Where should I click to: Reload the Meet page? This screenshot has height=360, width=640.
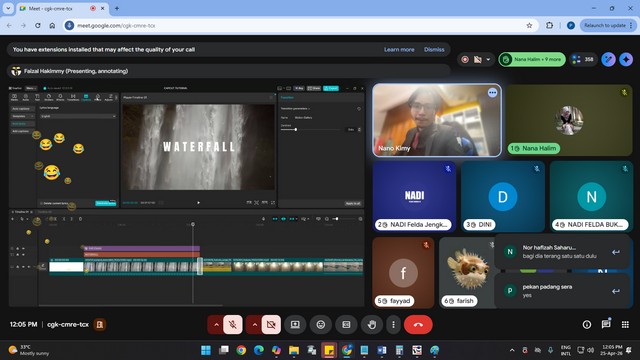(38, 25)
